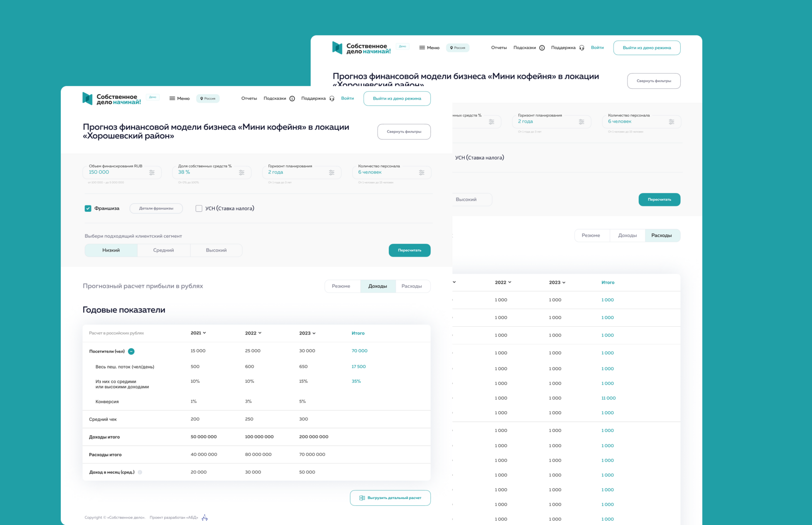Click the slider icon of Количество персонала in the back window
The image size is (812, 525).
point(672,122)
